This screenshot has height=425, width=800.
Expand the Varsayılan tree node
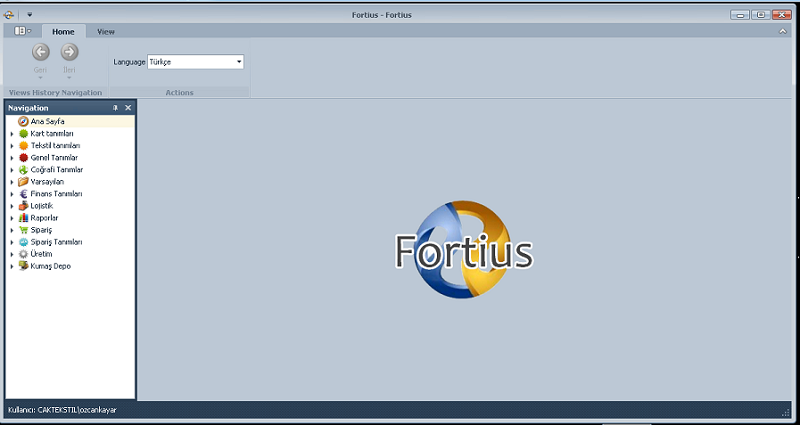(12, 182)
